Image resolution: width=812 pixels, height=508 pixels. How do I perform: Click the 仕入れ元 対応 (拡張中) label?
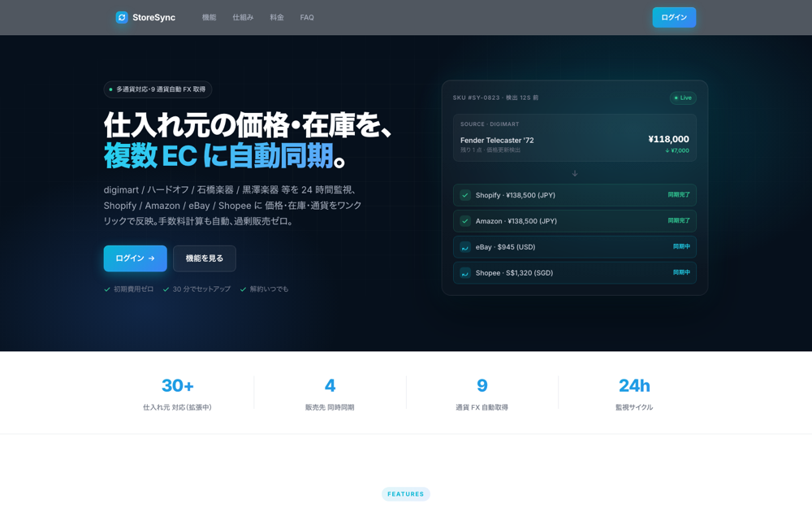click(x=177, y=407)
